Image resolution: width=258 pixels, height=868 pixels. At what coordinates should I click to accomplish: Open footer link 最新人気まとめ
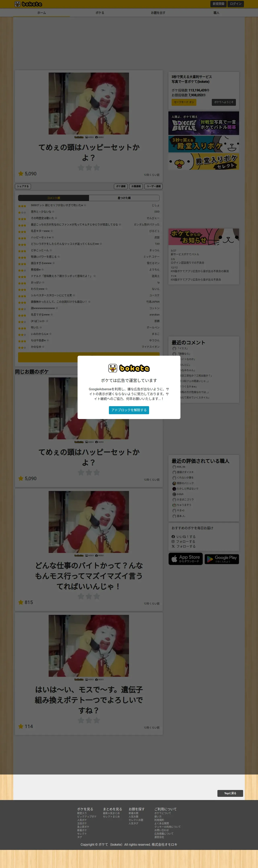click(x=111, y=813)
